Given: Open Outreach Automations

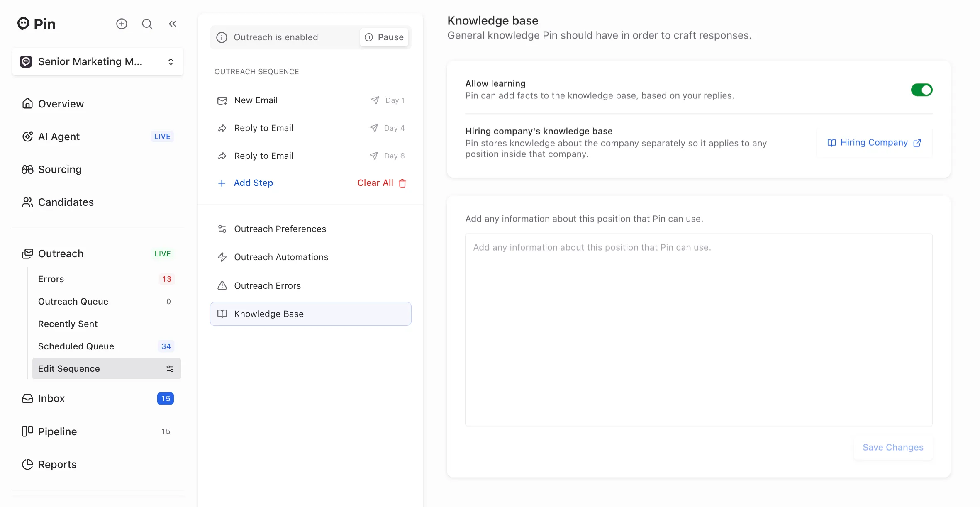Looking at the screenshot, I should click(x=310, y=257).
